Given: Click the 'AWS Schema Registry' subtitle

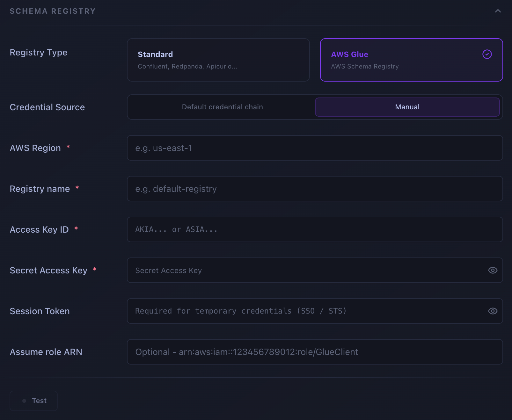Looking at the screenshot, I should (365, 66).
